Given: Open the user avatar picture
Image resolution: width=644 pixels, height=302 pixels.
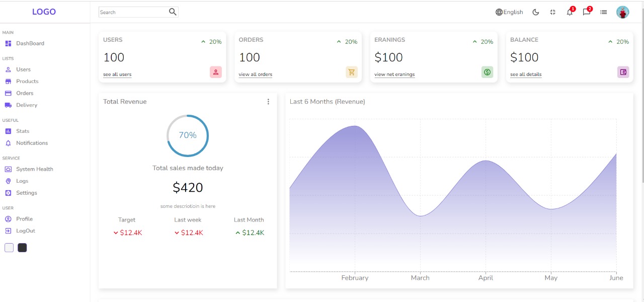Looking at the screenshot, I should (623, 12).
